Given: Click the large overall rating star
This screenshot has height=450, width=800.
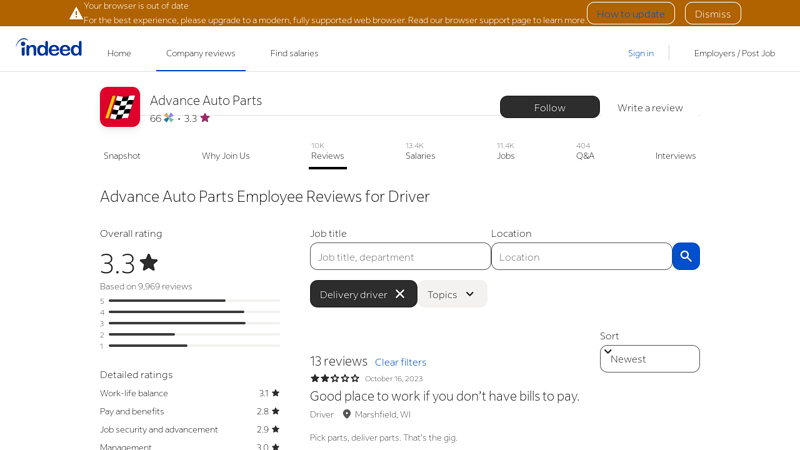Looking at the screenshot, I should 148,262.
